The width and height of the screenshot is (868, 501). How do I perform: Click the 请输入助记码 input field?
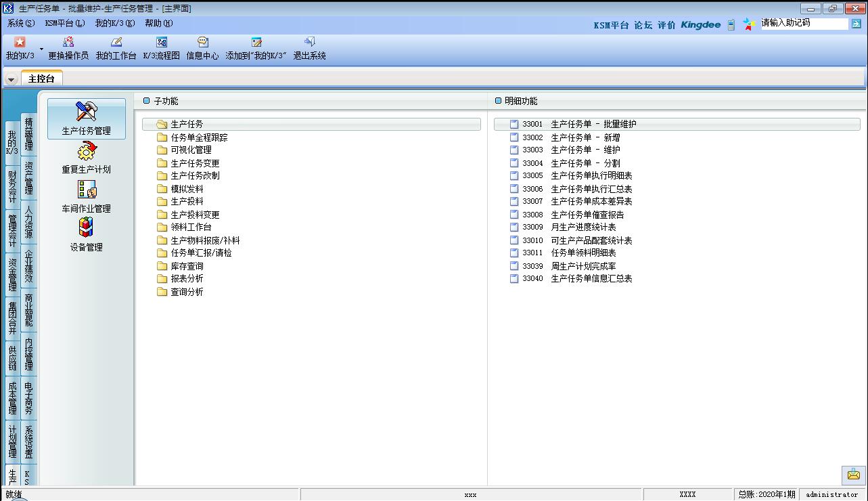click(803, 24)
